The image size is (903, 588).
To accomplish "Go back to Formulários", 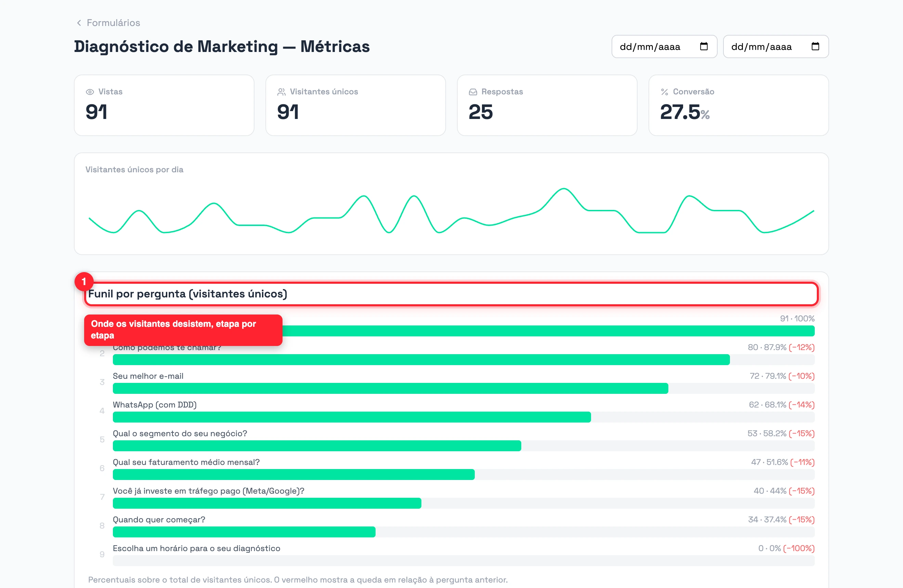I will [113, 23].
